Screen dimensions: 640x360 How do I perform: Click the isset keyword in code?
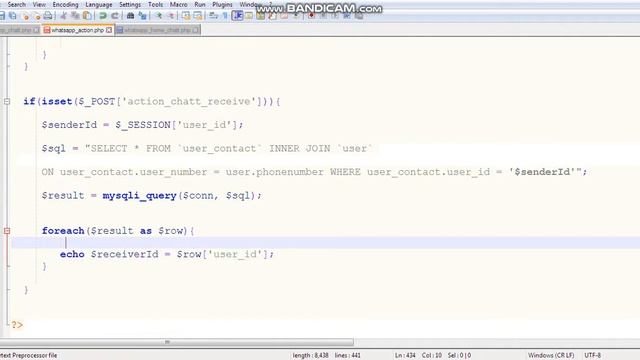tap(57, 101)
